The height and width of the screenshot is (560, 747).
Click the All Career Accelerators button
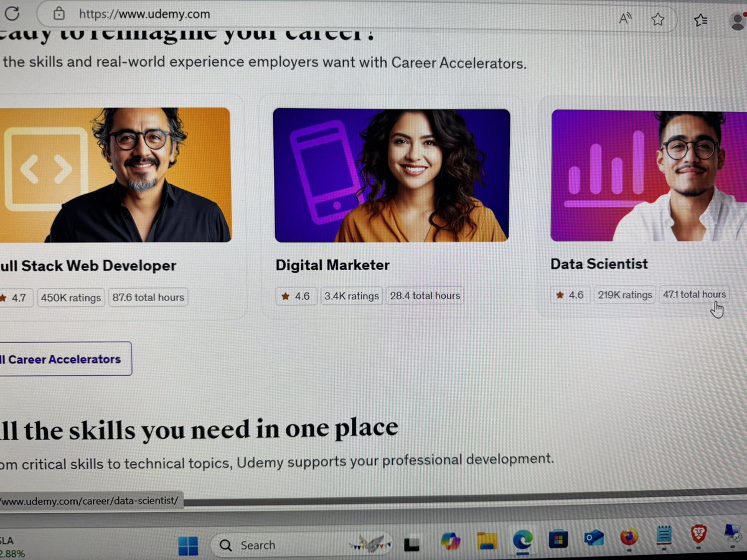click(x=65, y=359)
